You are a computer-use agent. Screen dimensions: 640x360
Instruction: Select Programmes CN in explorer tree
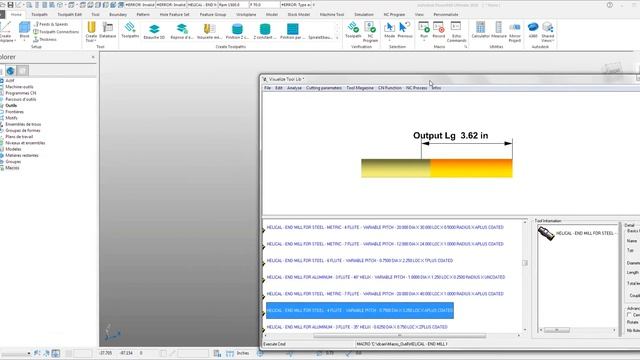(20, 93)
